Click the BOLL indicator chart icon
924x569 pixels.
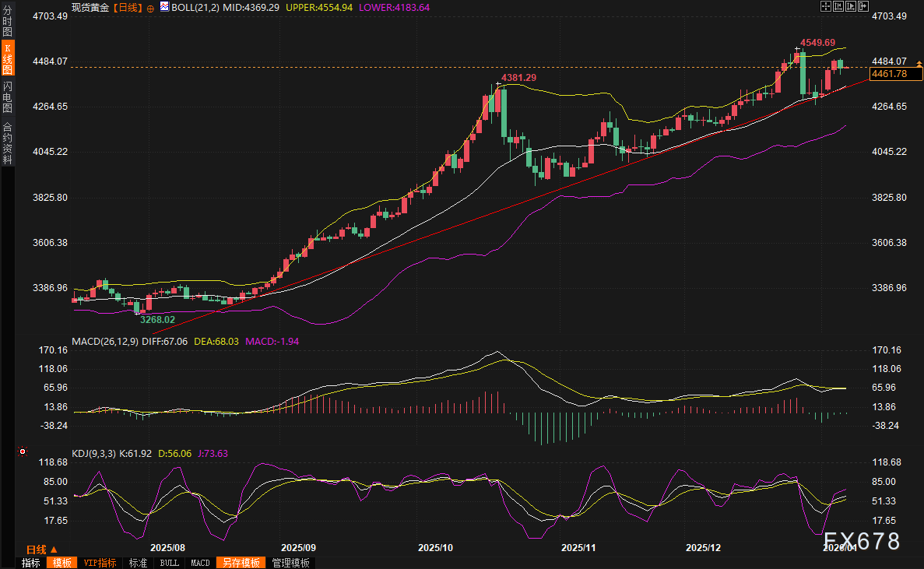point(163,7)
